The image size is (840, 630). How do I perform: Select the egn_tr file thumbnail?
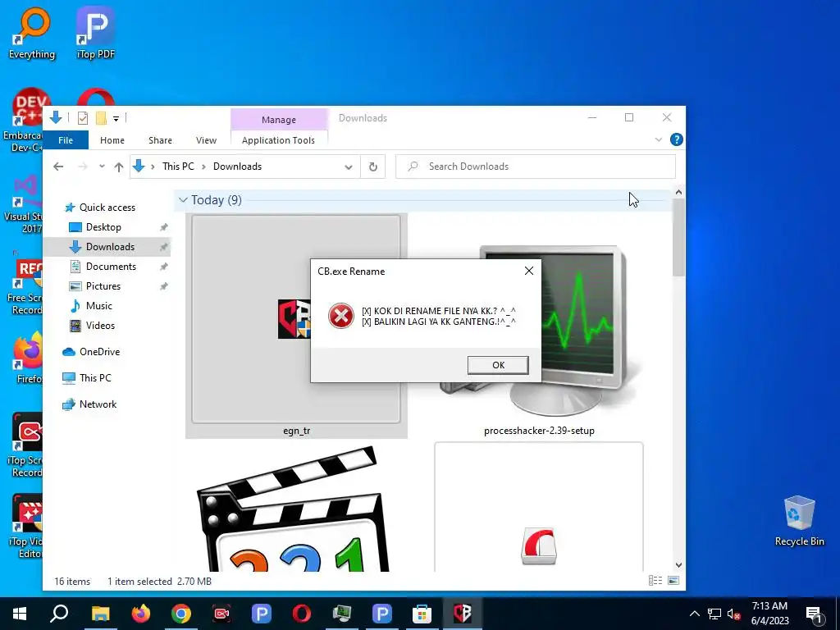296,326
